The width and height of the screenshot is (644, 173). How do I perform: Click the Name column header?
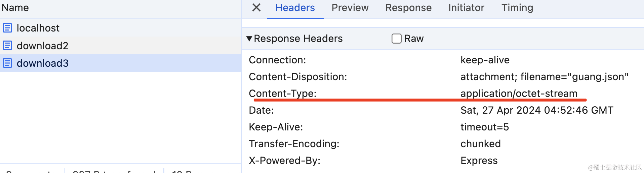(15, 8)
